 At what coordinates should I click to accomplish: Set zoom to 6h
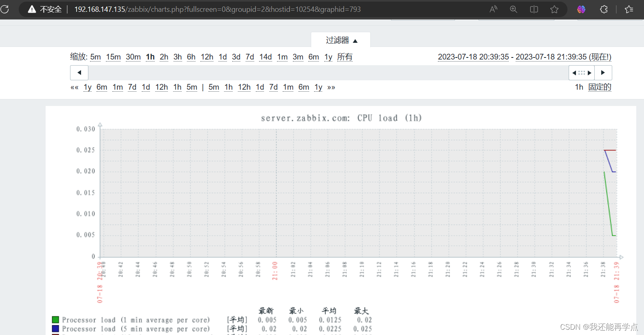(x=191, y=57)
